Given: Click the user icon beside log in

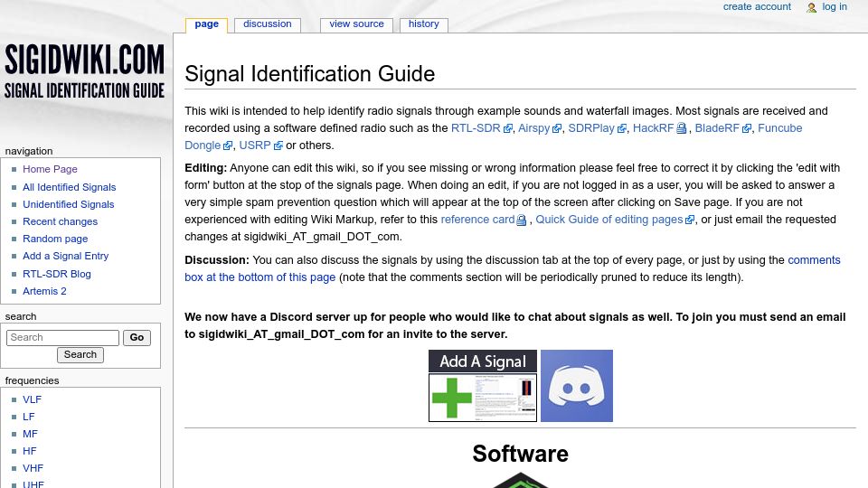Looking at the screenshot, I should pyautogui.click(x=812, y=7).
